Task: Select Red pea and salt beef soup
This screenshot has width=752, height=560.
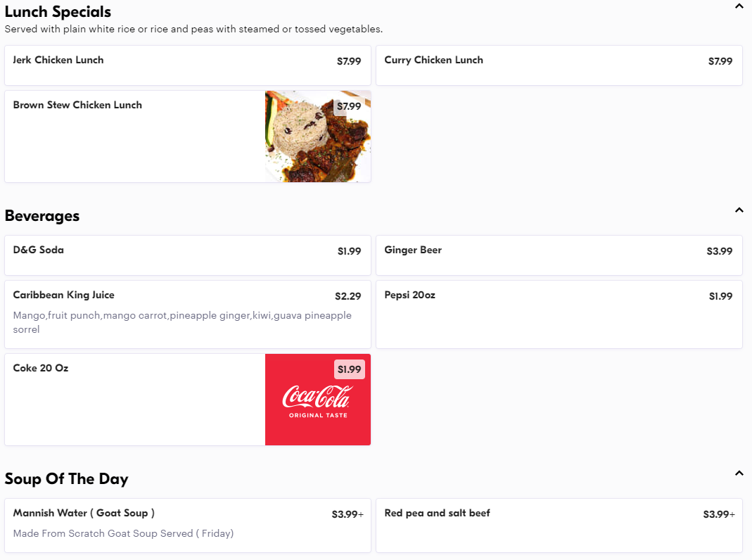Action: tap(559, 525)
